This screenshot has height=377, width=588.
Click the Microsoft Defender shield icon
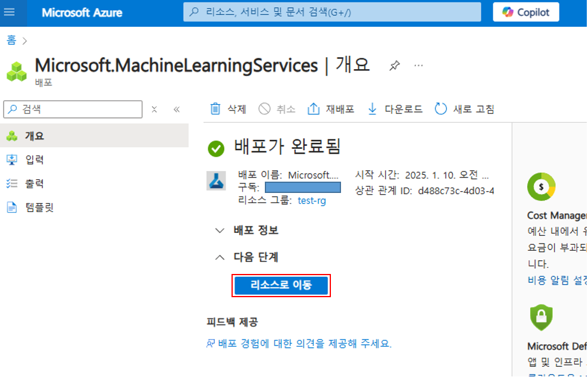(x=541, y=317)
